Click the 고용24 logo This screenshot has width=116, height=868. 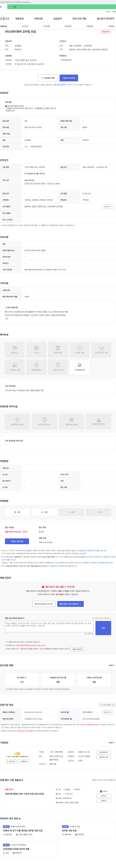(x=4, y=18)
